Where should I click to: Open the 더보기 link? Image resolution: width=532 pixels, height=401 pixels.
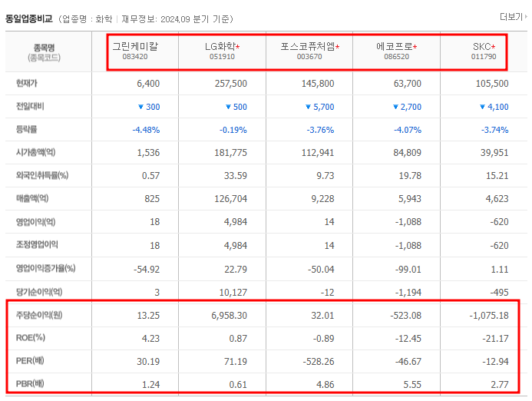[x=514, y=17]
